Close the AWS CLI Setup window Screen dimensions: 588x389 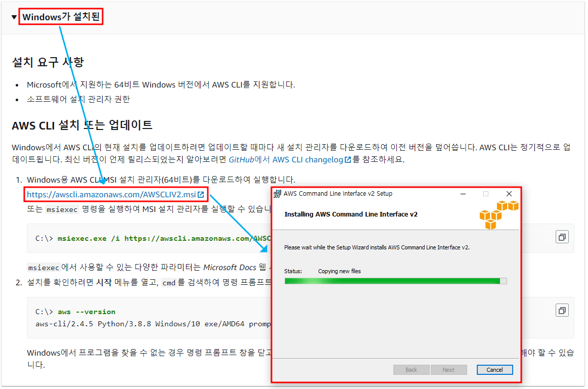(x=509, y=194)
